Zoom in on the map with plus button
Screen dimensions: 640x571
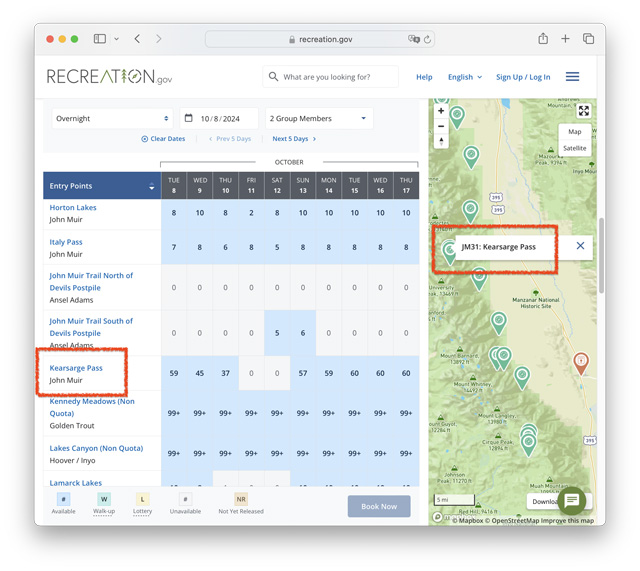[x=441, y=111]
